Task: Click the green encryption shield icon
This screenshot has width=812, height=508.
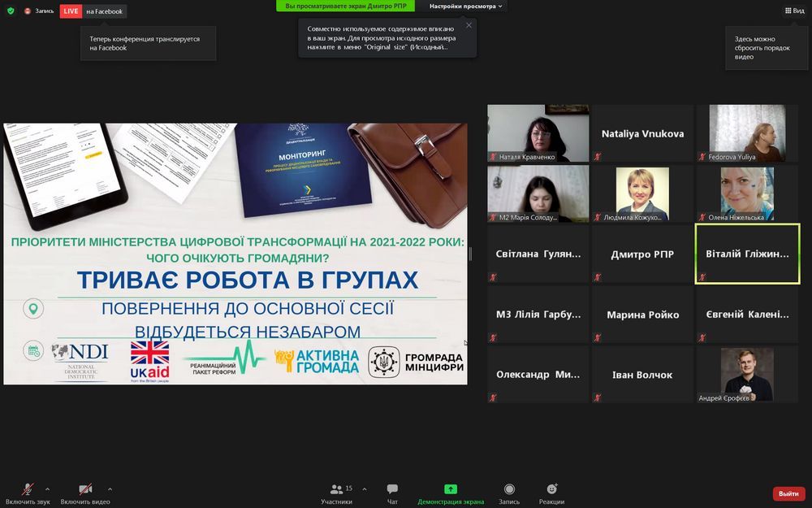Action: [x=11, y=11]
